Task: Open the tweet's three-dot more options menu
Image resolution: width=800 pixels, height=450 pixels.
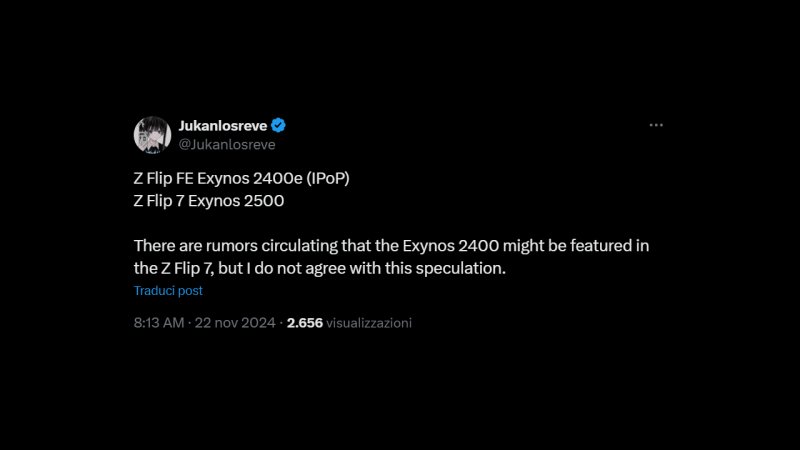Action: coord(656,125)
